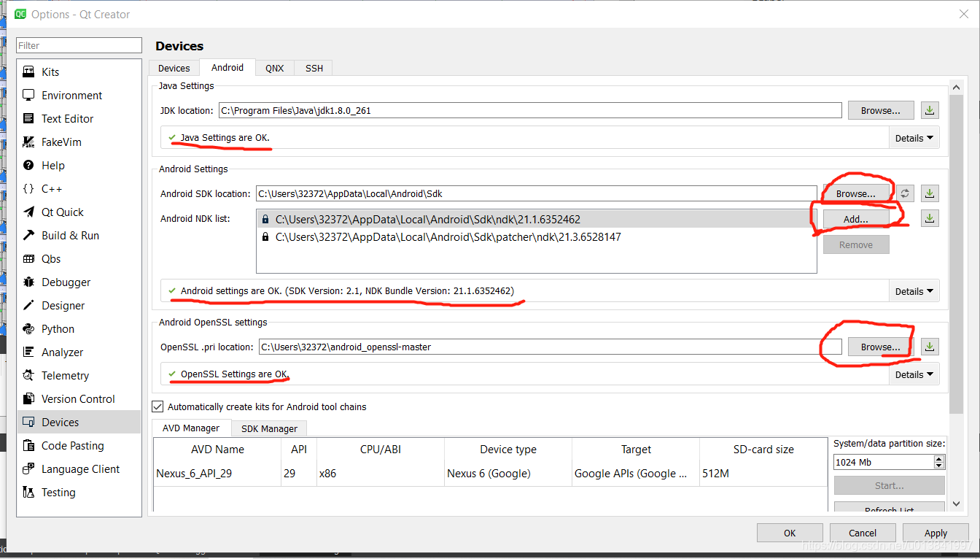Expand Java Settings Details
The image size is (980, 559).
click(914, 138)
